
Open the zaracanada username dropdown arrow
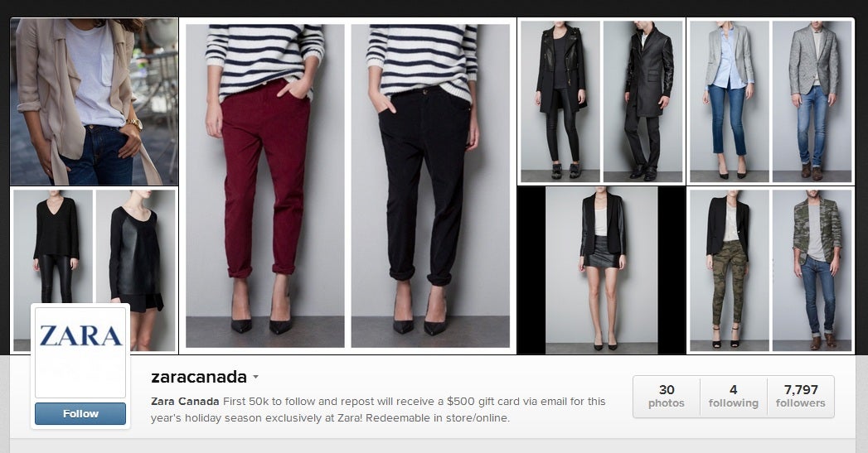click(x=255, y=377)
